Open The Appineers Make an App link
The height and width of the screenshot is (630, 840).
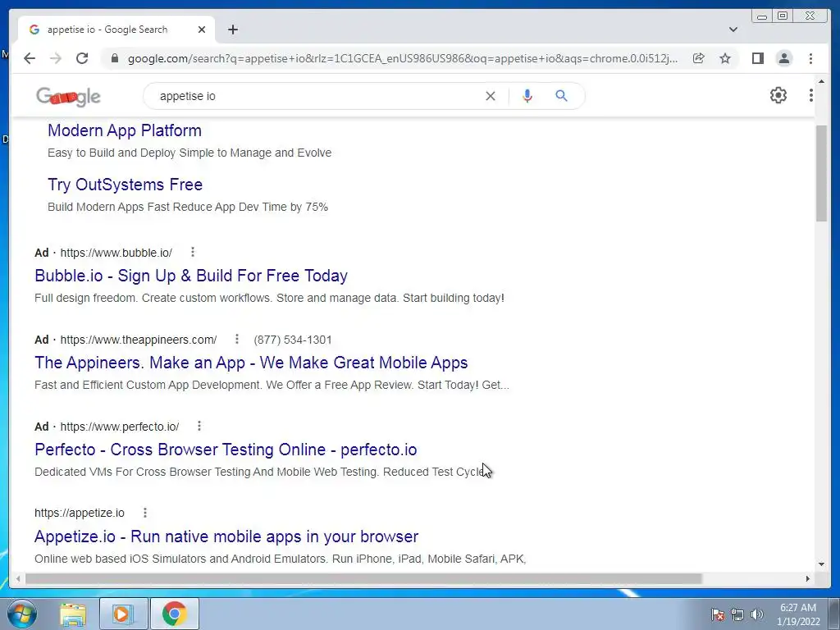[251, 363]
